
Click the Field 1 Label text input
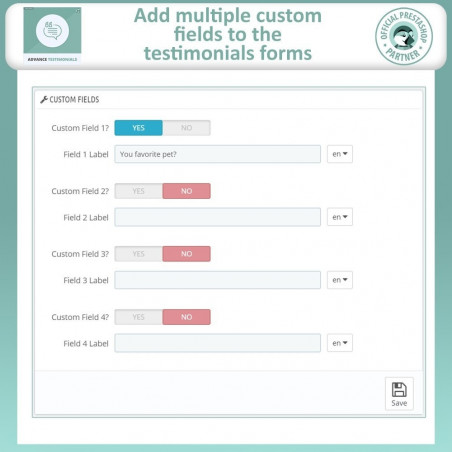tap(218, 154)
